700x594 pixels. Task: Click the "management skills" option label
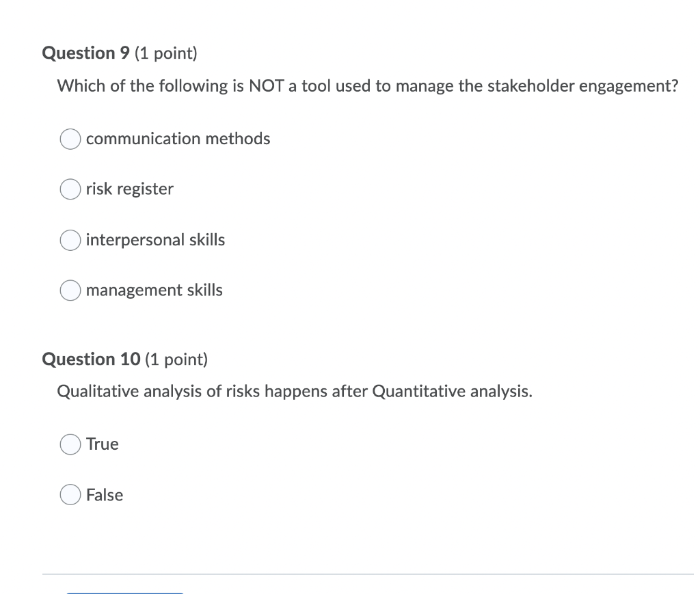154,291
